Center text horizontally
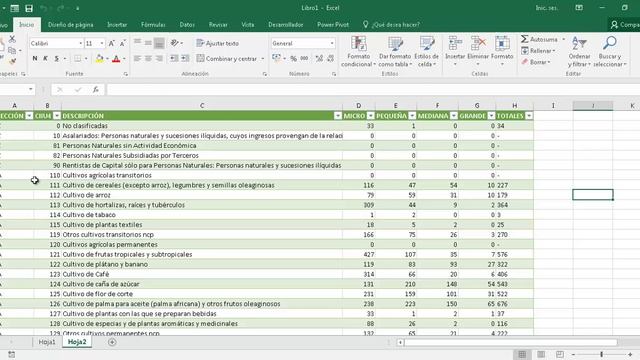This screenshot has width=640, height=360. pos(148,59)
